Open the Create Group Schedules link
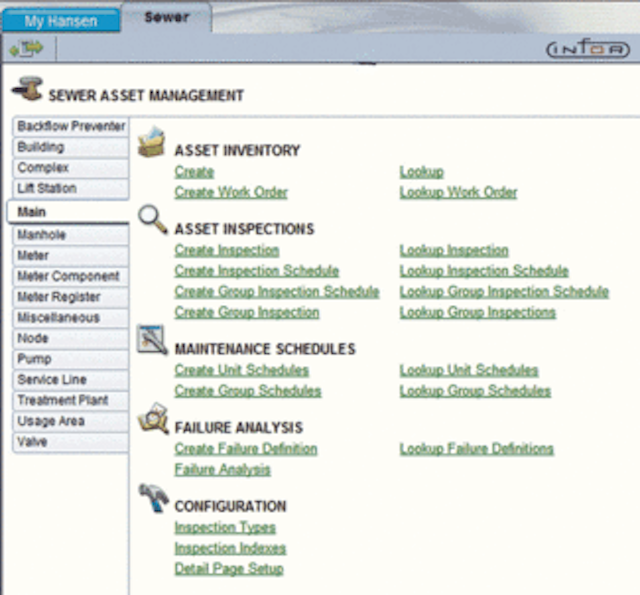Image resolution: width=640 pixels, height=595 pixels. coord(248,391)
